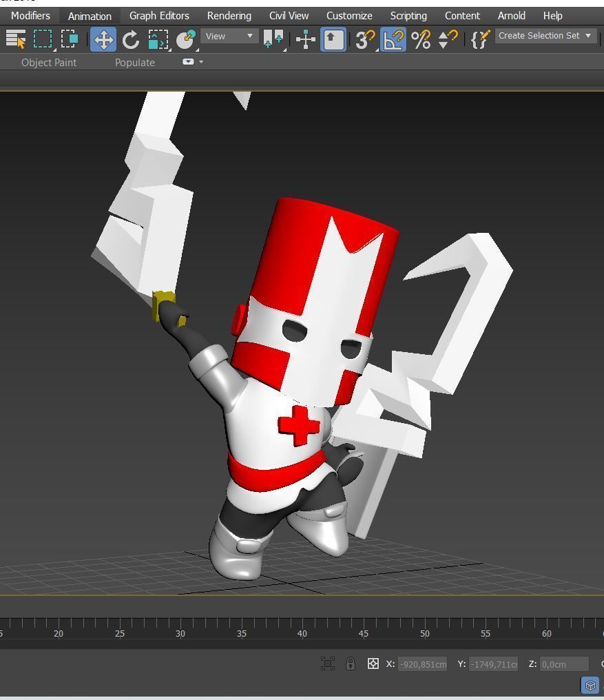Activate the Select and Uniform Scale tool
The width and height of the screenshot is (604, 700).
click(x=158, y=39)
